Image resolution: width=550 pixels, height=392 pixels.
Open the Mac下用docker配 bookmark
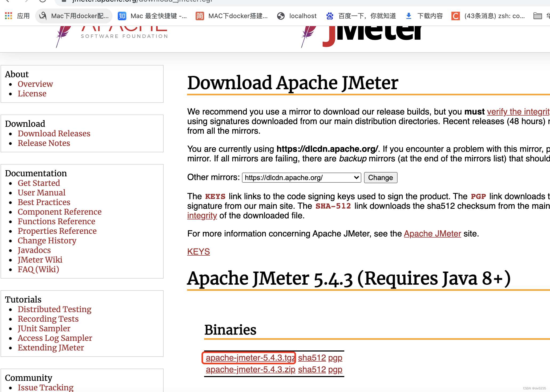(74, 16)
